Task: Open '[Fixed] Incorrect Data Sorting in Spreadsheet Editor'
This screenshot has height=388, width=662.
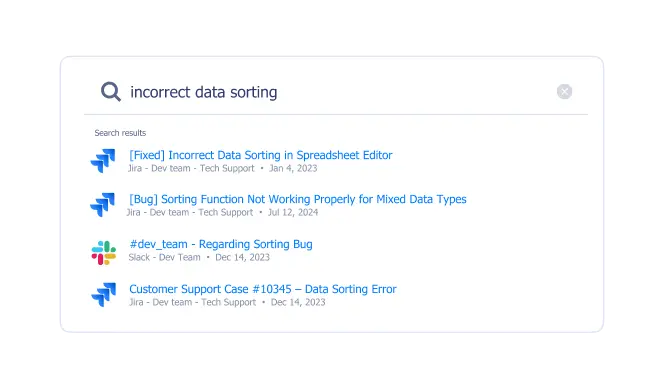Action: click(260, 155)
